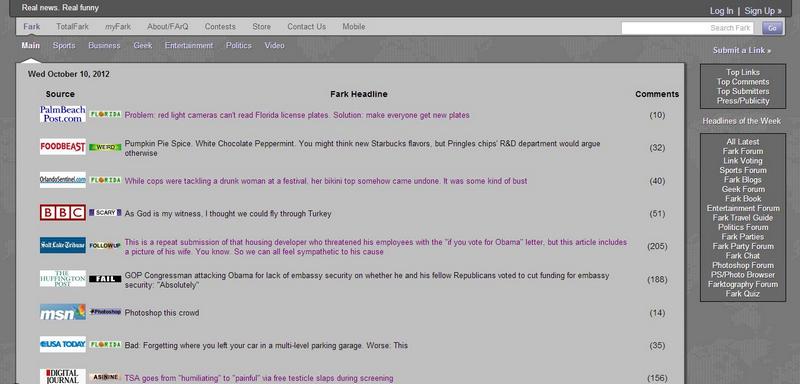
Task: Open the Salt Lake Tribune source logo
Action: pyautogui.click(x=63, y=245)
